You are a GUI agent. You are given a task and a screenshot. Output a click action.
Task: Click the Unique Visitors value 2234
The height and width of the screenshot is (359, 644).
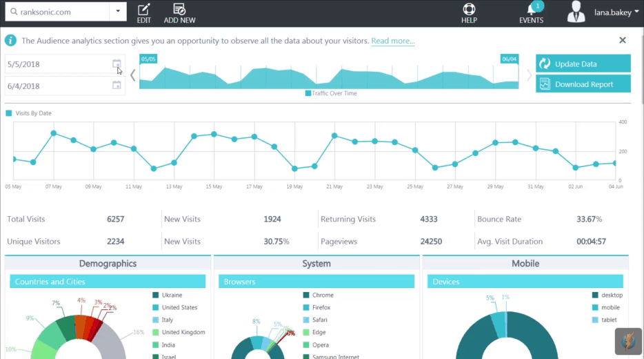115,242
